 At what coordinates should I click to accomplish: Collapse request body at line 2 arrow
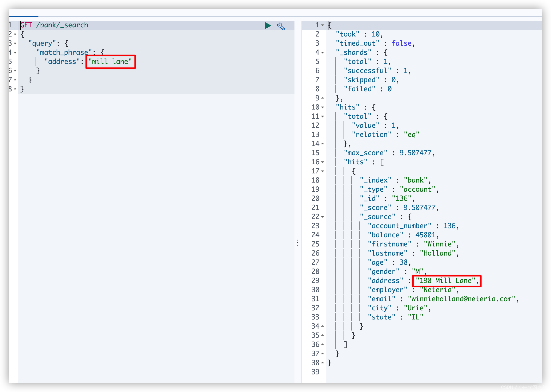tap(15, 34)
